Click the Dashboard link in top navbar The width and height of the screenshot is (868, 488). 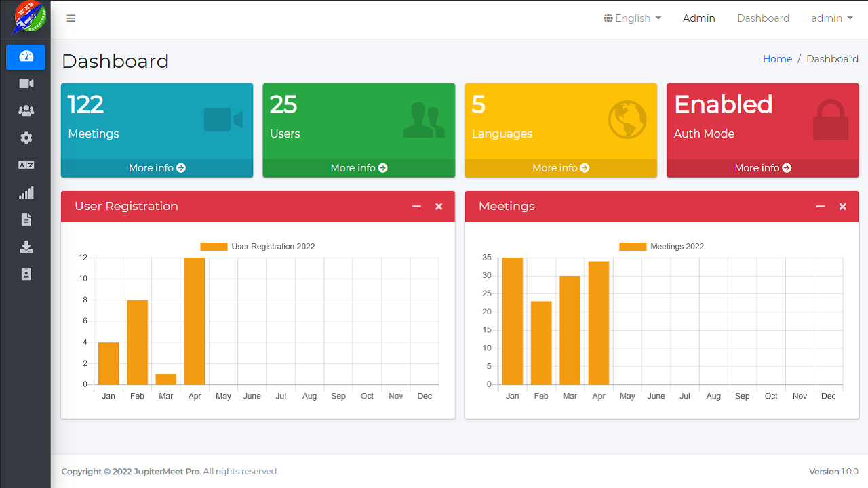pyautogui.click(x=763, y=18)
